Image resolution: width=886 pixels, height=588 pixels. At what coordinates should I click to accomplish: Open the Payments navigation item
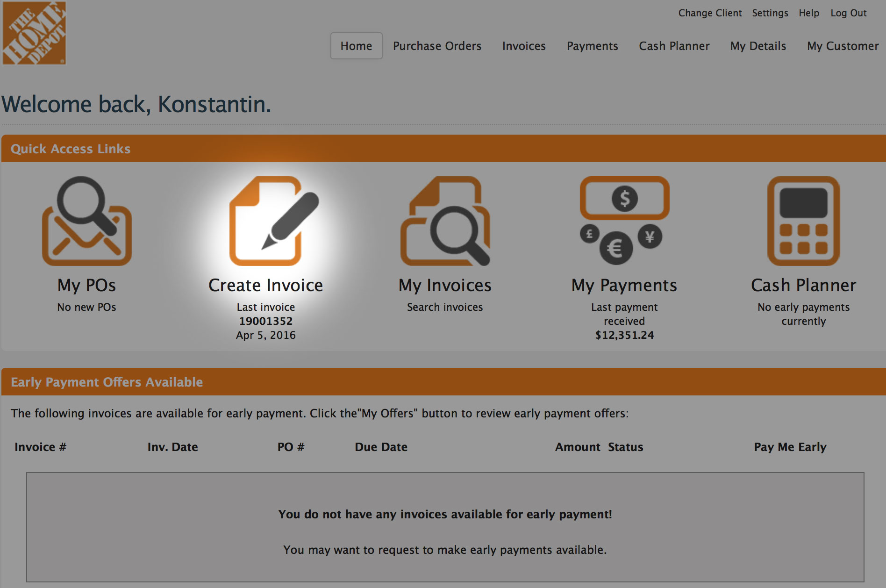592,46
